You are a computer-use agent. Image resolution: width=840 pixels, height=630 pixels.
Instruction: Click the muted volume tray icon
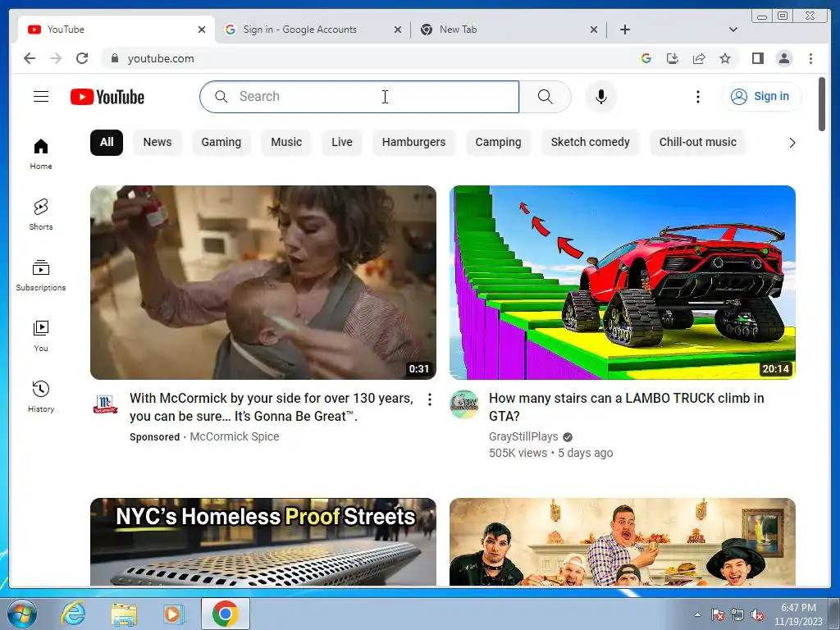(757, 615)
